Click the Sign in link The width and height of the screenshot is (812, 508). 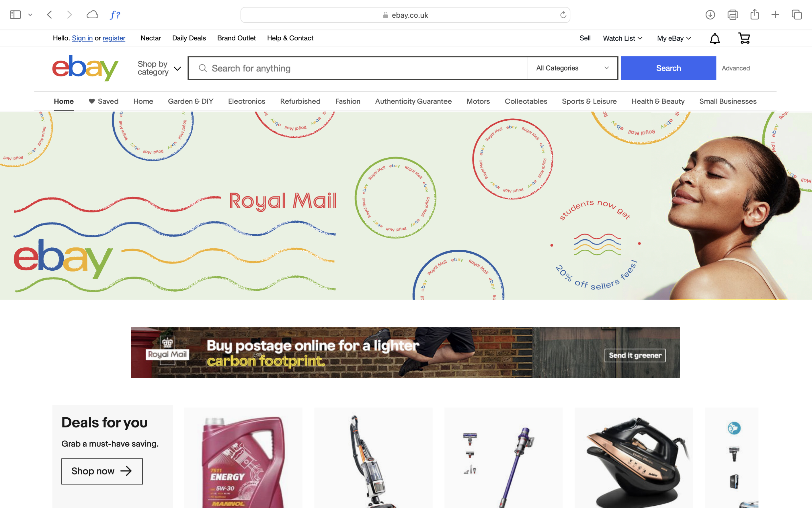tap(82, 38)
